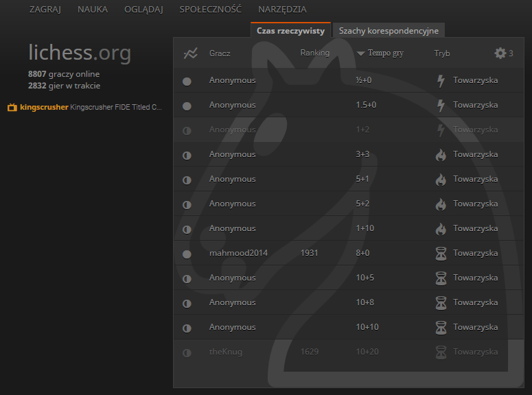Click Towarzyska in the 10+10 row
The width and height of the screenshot is (532, 395).
[x=475, y=327]
